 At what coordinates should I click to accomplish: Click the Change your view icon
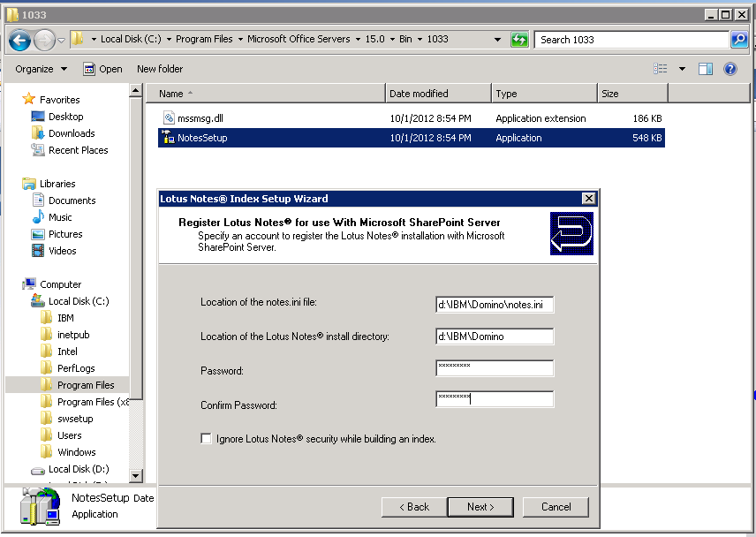pyautogui.click(x=660, y=69)
